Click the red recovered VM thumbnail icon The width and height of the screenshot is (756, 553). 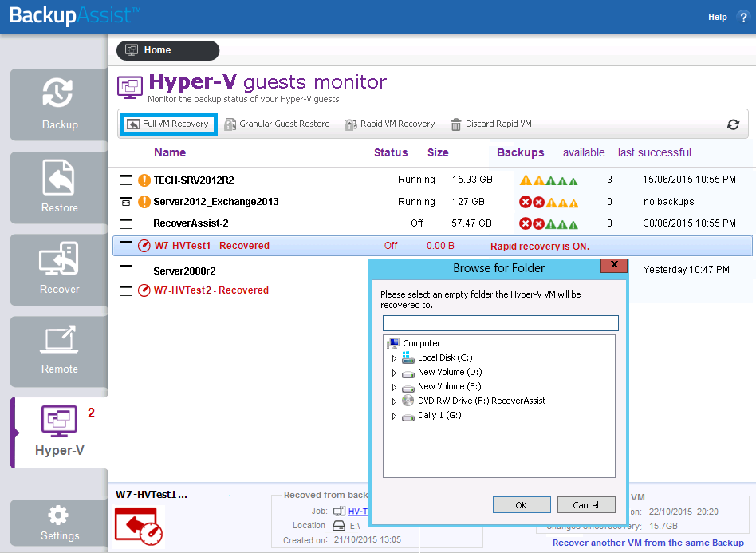click(140, 527)
